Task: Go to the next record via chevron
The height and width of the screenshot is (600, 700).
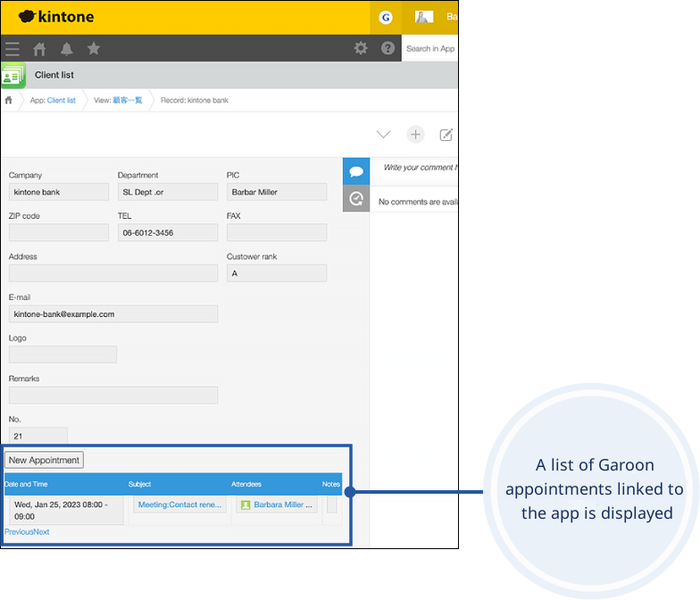Action: coord(384,134)
